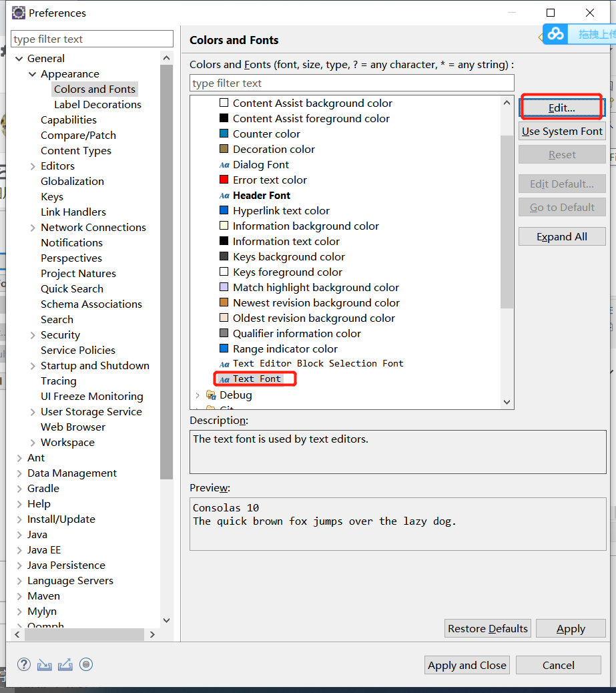The width and height of the screenshot is (616, 693).
Task: Click scroll up arrow of preferences tree
Action: coord(167,58)
